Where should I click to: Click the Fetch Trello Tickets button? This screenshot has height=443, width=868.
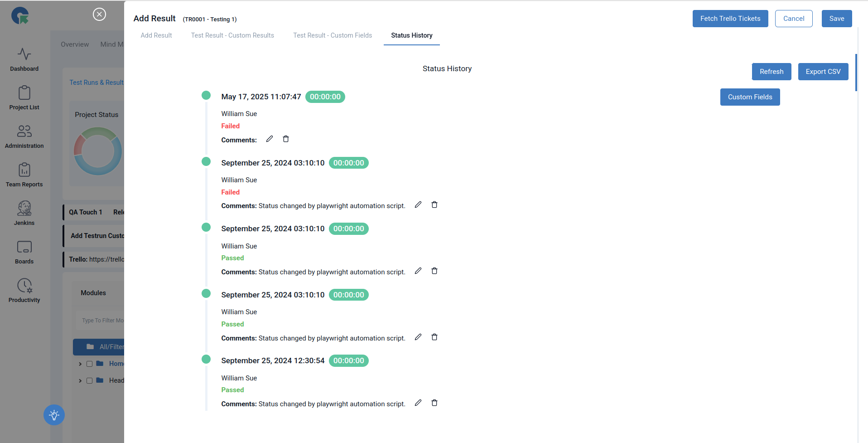click(730, 19)
